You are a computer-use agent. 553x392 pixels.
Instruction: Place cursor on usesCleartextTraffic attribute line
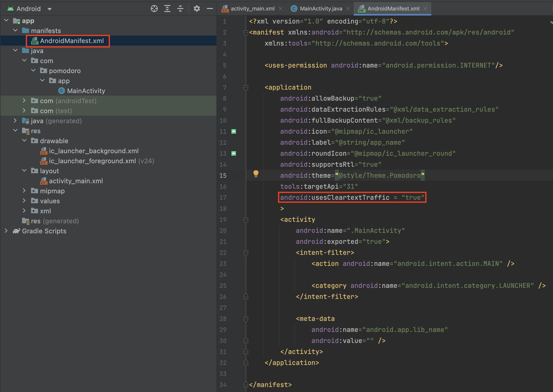tap(351, 198)
